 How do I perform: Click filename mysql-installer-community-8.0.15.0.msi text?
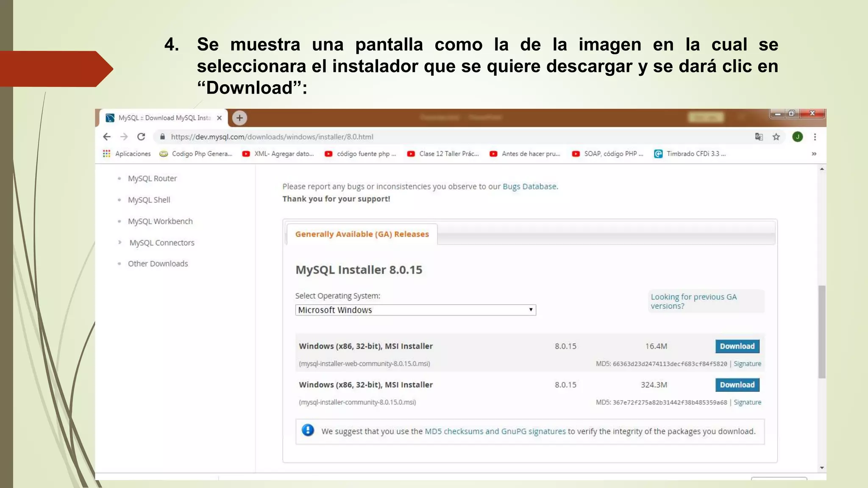357,402
